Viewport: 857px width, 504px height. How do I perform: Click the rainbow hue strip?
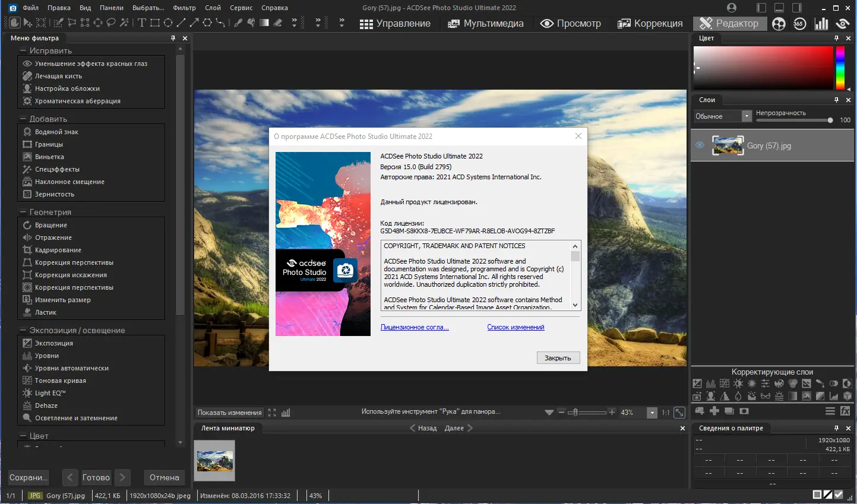pos(840,68)
